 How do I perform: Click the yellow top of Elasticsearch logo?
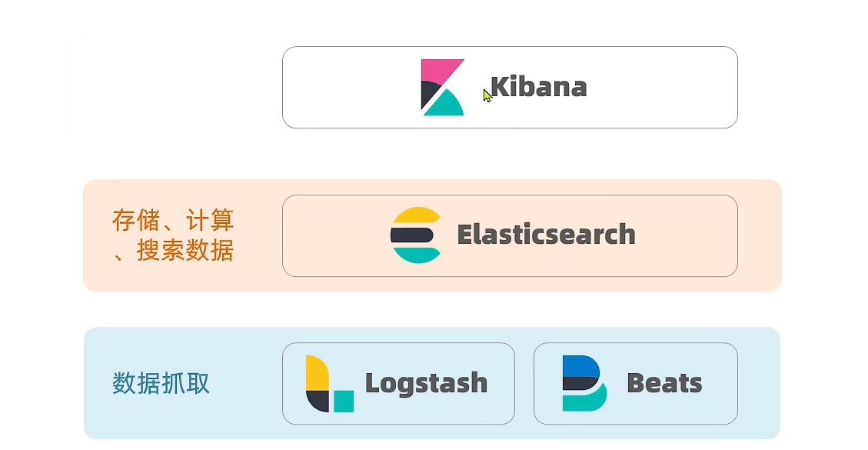coord(416,216)
